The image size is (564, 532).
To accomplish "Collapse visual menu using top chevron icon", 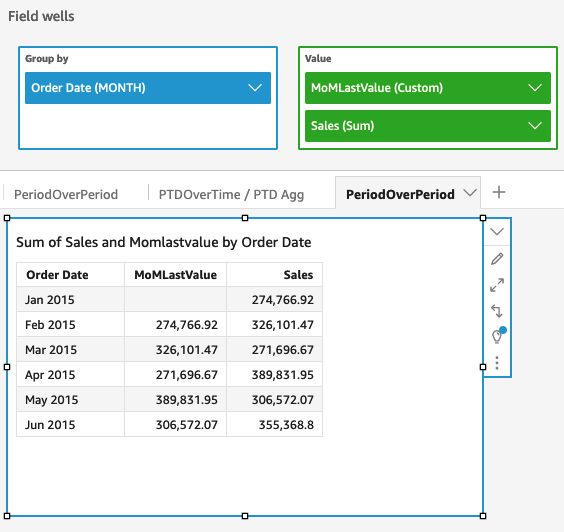I will (x=497, y=231).
